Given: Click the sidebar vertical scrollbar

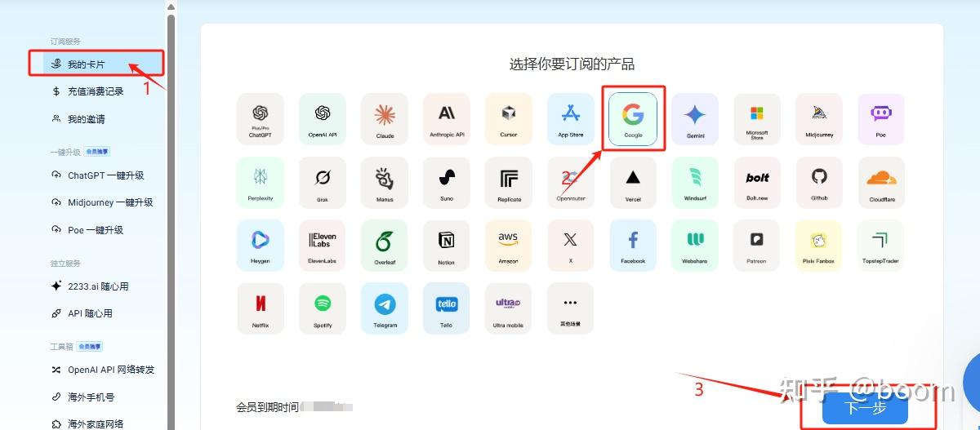Looking at the screenshot, I should tap(171, 220).
